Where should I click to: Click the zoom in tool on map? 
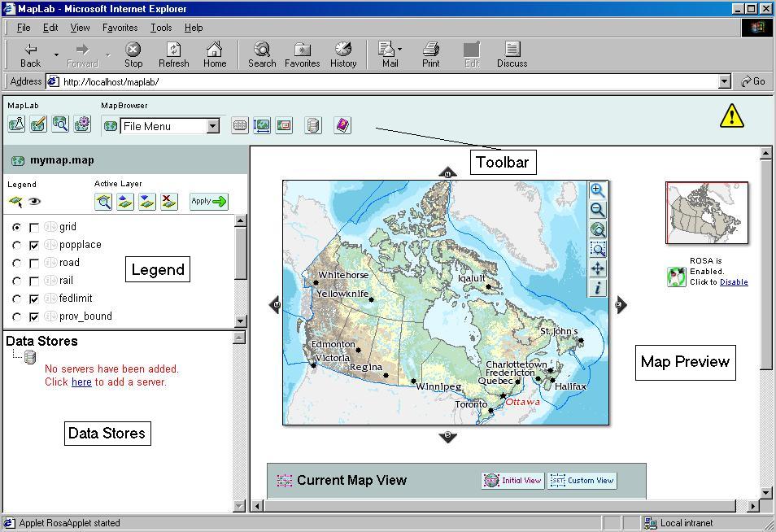(x=597, y=190)
